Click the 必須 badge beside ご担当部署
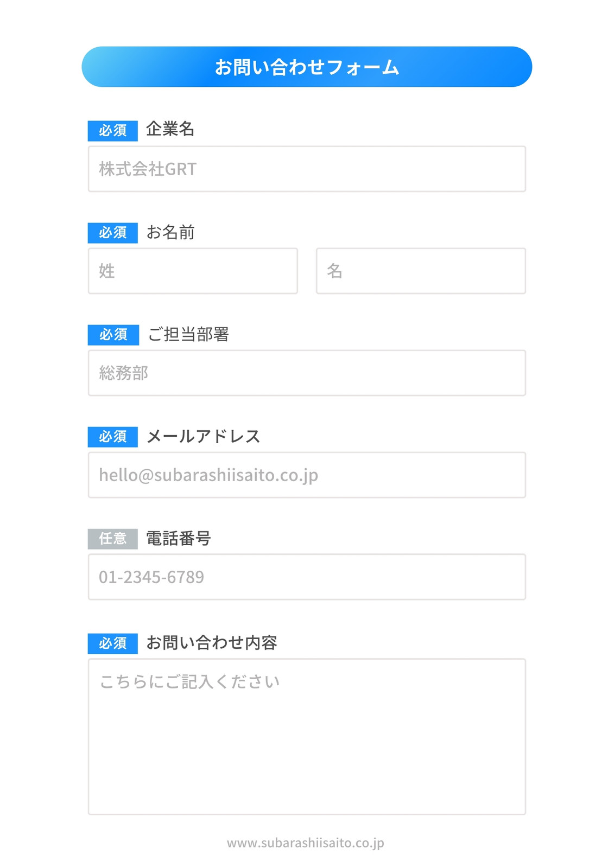This screenshot has height=868, width=614. click(113, 335)
